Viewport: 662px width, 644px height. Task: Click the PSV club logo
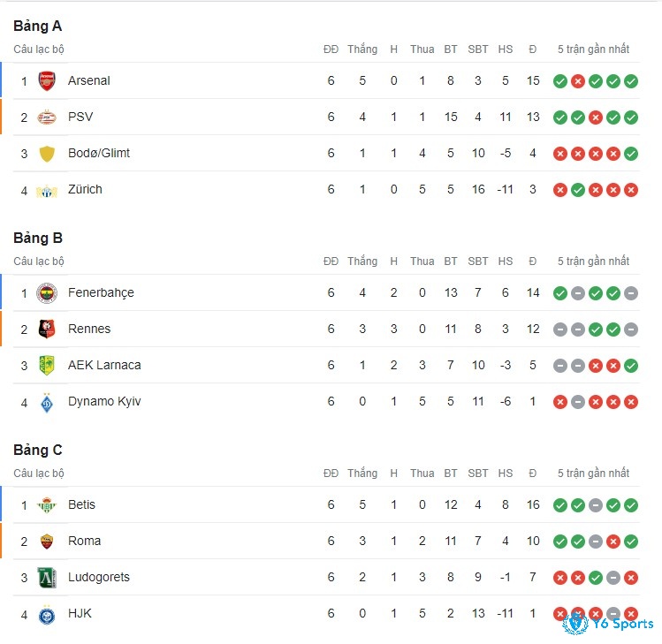coord(47,117)
